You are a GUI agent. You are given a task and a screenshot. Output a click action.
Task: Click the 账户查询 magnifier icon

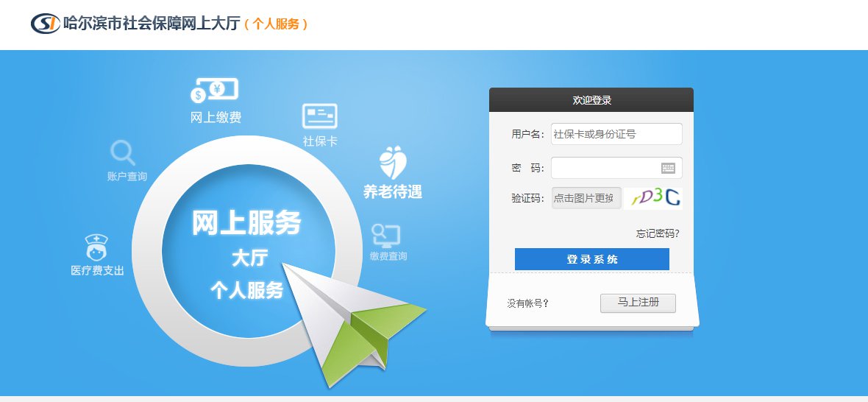point(123,153)
